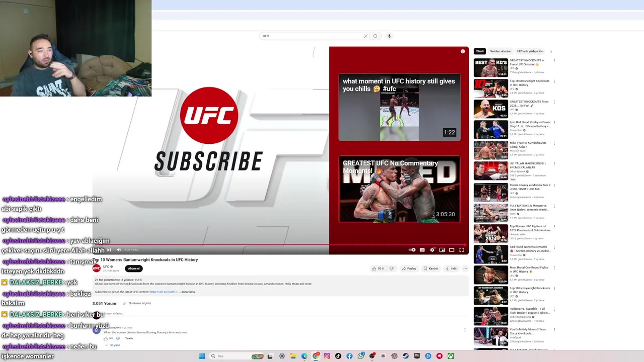Screen dimensions: 644x362
Task: Open options menu for 'GREATEST KNOCKOUTS in Every UFC Division'
Action: 554,61
